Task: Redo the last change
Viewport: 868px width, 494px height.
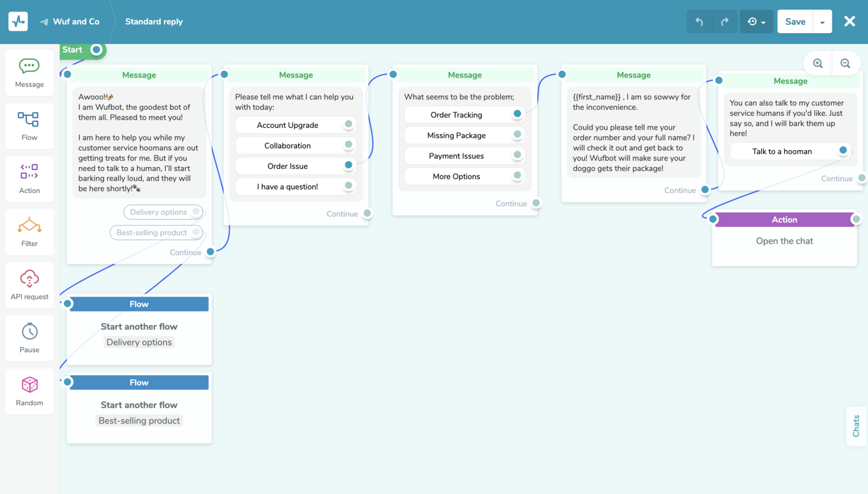Action: [724, 22]
